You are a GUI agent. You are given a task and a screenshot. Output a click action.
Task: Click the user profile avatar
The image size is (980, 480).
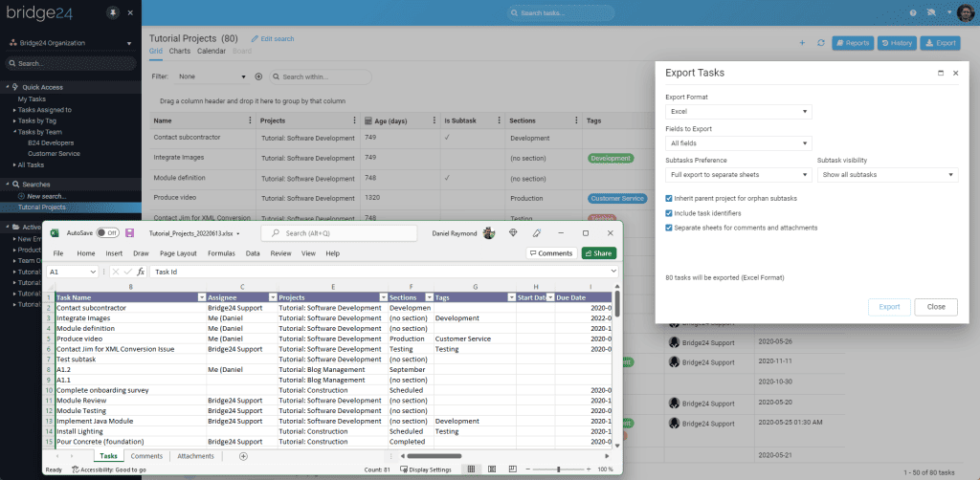(x=965, y=13)
